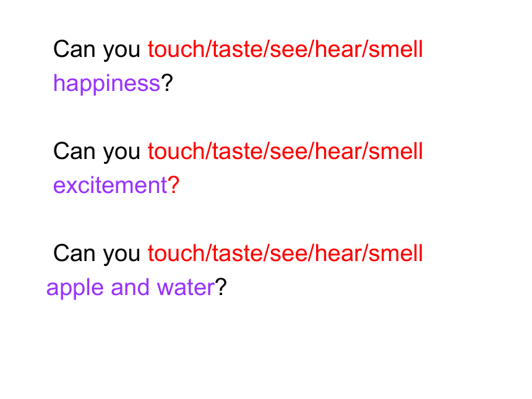Click "Can" in the first question

click(74, 49)
